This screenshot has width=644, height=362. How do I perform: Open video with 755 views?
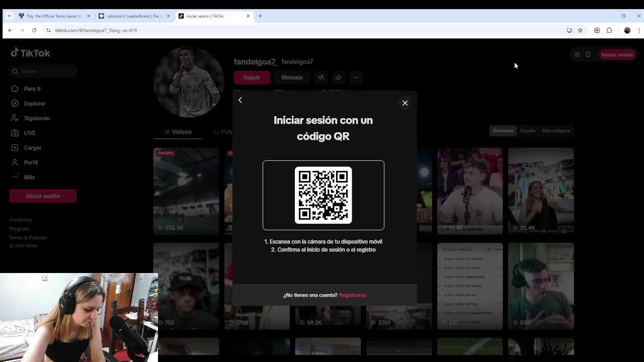tap(186, 286)
